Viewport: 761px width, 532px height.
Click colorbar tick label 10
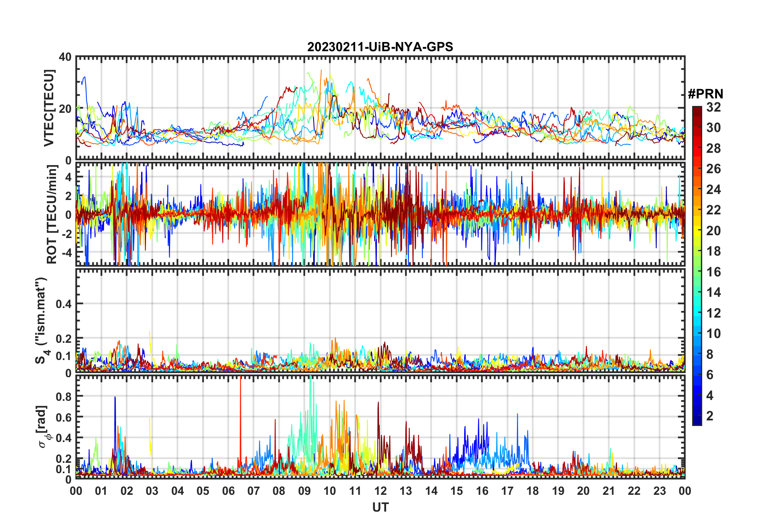tap(713, 334)
